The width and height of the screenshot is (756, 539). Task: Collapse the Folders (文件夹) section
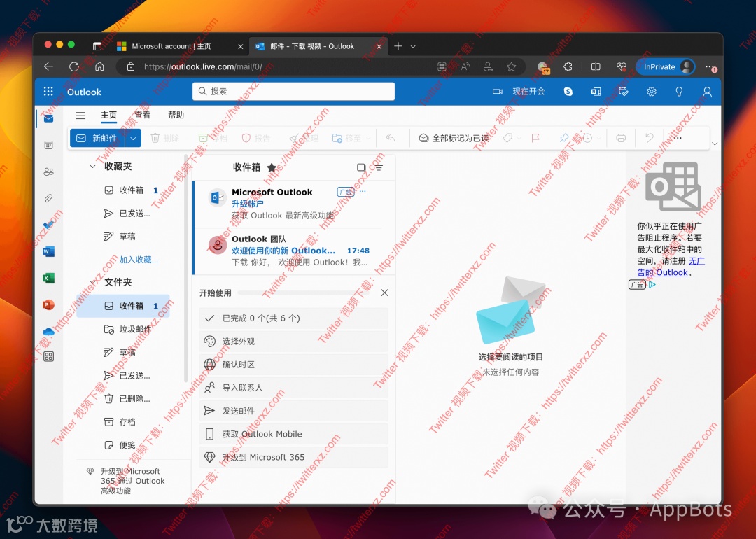(92, 282)
